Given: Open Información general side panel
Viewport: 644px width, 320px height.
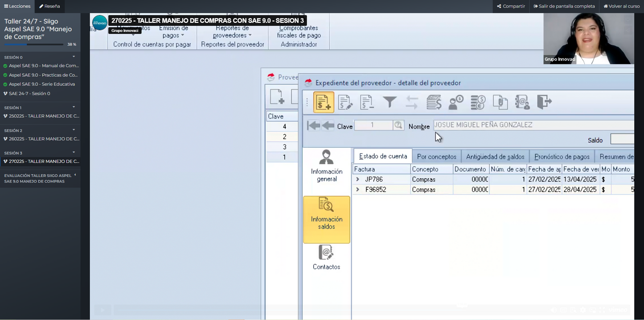Looking at the screenshot, I should [327, 166].
